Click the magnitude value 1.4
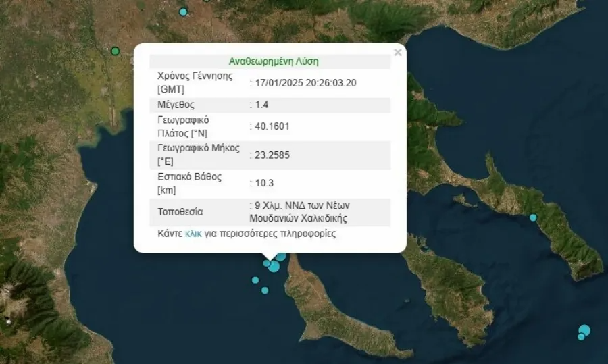The height and width of the screenshot is (364, 608). [264, 105]
